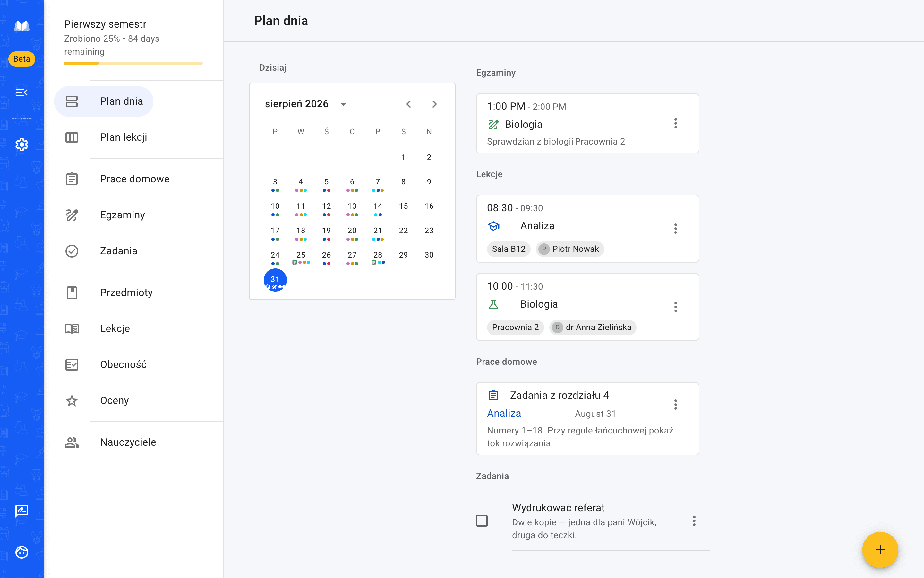
Task: Click the Biologia flask icon
Action: tap(493, 304)
